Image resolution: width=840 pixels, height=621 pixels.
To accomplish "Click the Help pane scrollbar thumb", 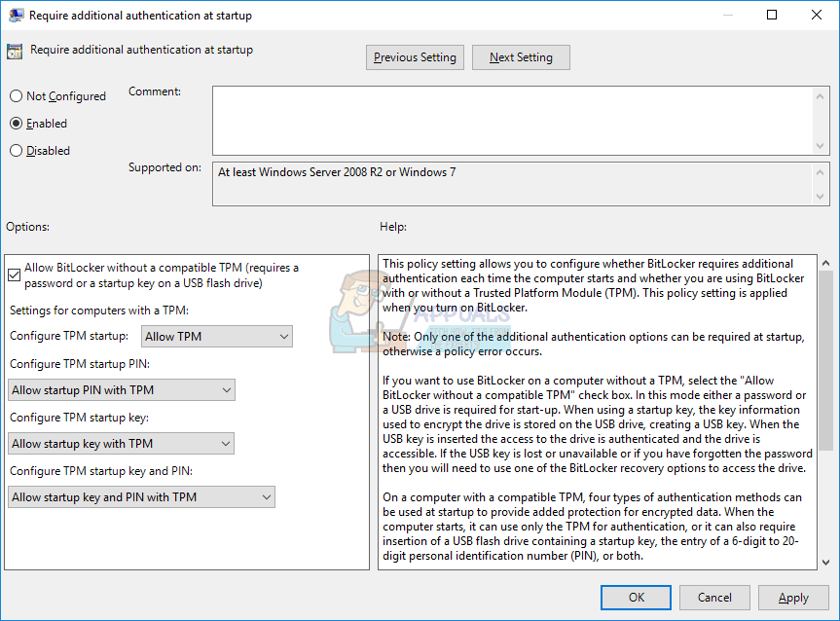I will (x=825, y=360).
